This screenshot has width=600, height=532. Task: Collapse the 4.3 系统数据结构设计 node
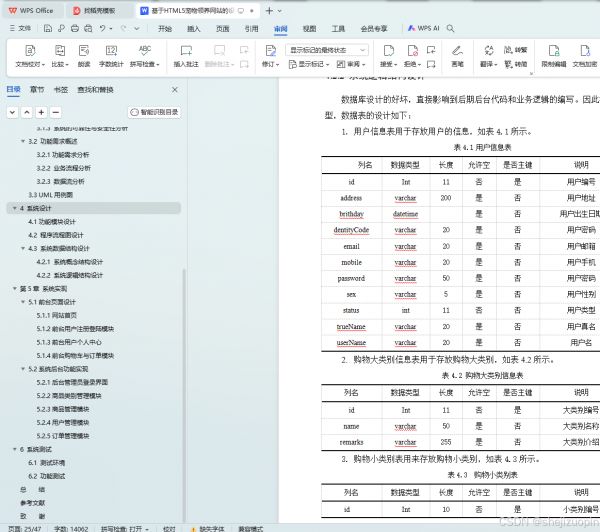[23, 248]
